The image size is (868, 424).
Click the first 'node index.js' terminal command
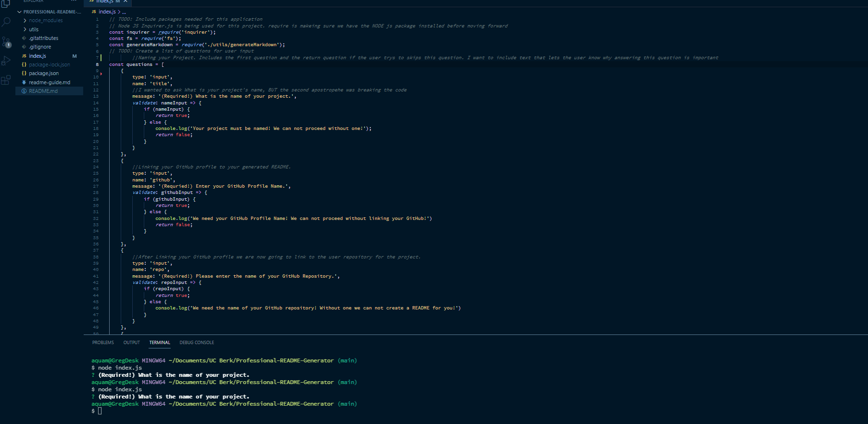pyautogui.click(x=120, y=368)
